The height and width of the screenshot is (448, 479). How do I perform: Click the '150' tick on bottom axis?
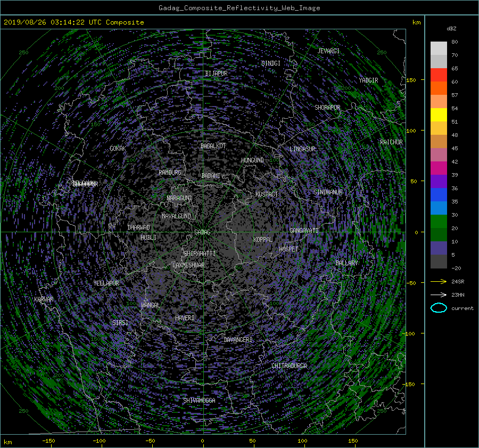(x=353, y=441)
